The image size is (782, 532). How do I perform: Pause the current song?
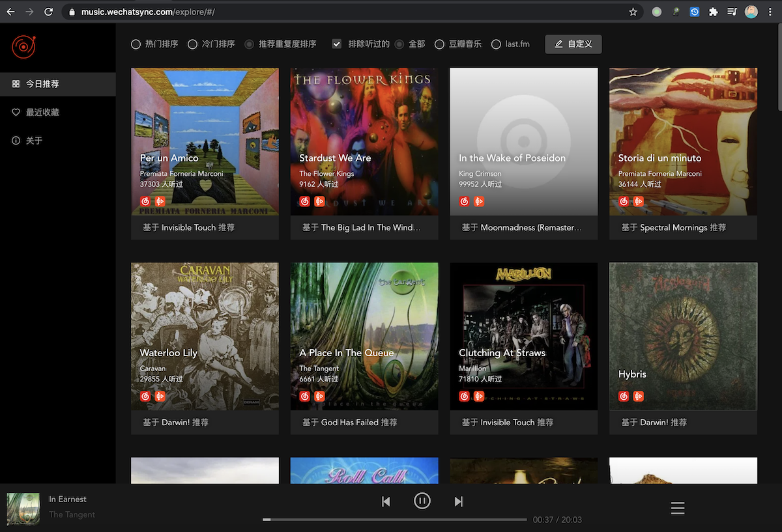(x=422, y=501)
